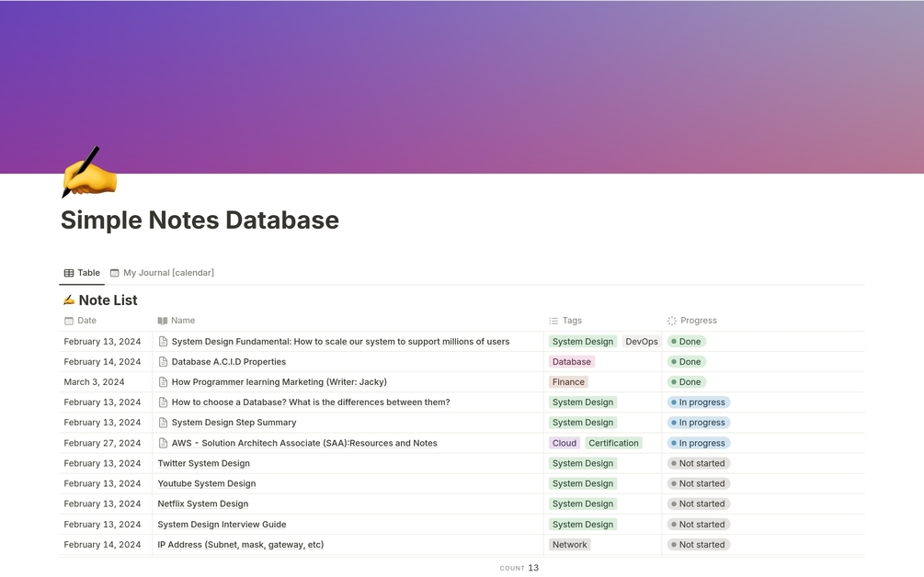Open the My Journal [calendar] tab
The height and width of the screenshot is (577, 924).
(x=162, y=273)
